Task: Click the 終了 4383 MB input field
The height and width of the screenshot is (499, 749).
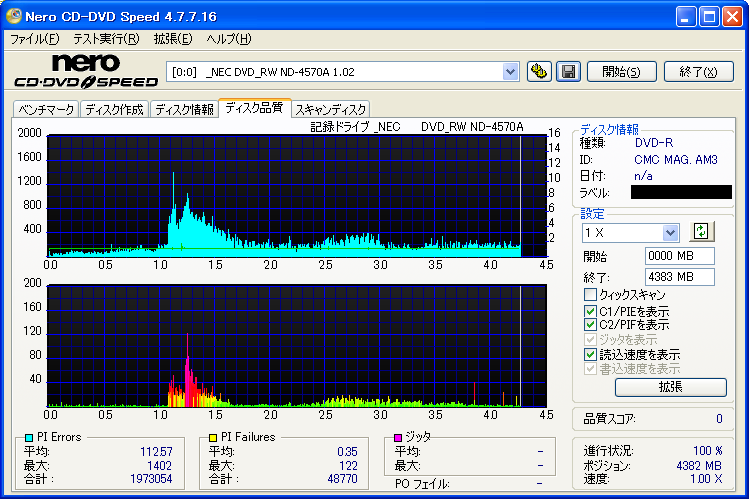Action: (x=680, y=277)
